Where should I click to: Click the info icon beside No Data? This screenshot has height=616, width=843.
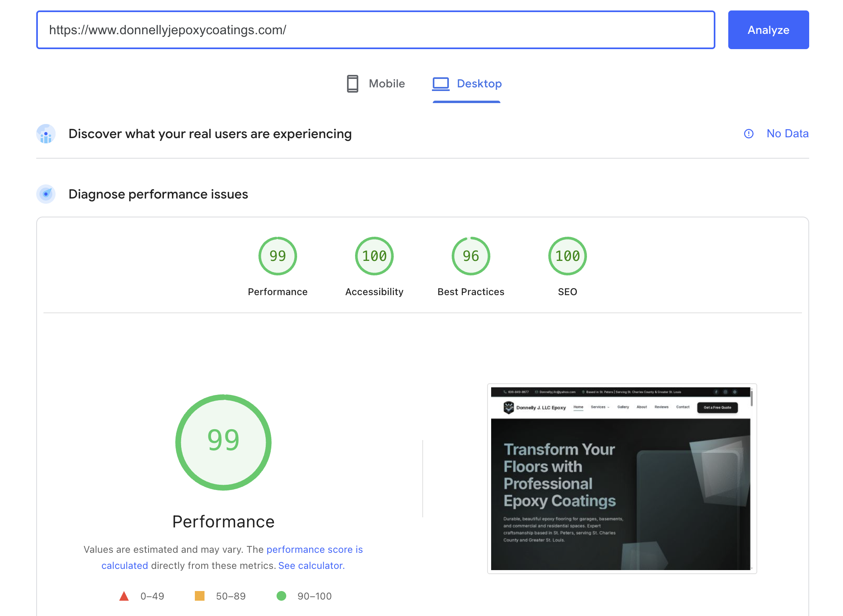(748, 134)
